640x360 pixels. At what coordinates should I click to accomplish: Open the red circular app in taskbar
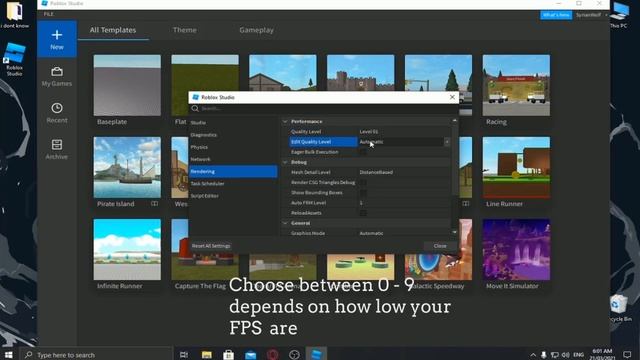tap(273, 355)
